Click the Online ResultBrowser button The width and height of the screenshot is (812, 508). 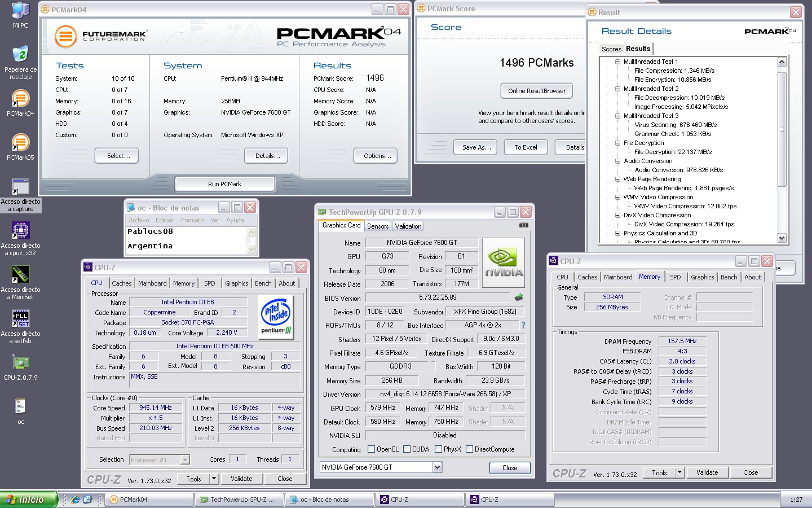coord(537,91)
